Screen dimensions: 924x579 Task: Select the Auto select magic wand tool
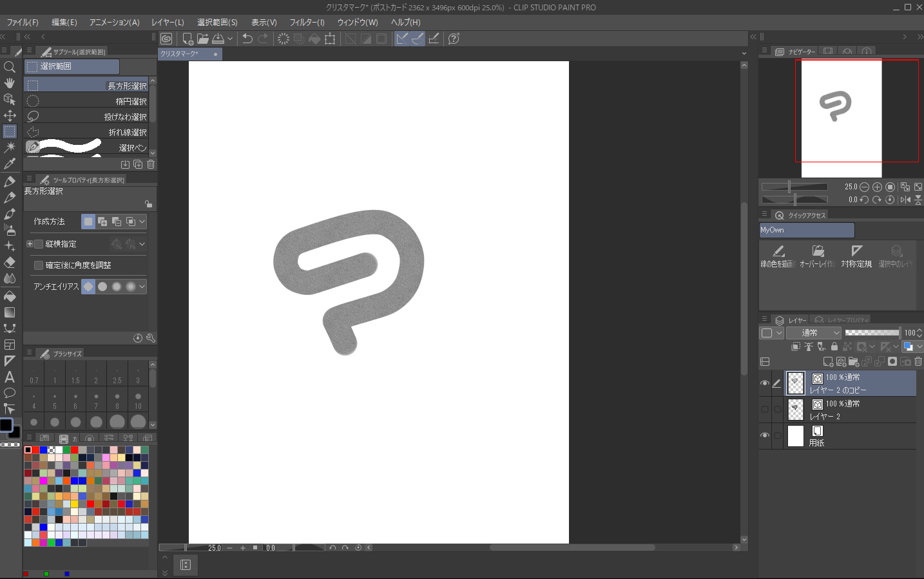pyautogui.click(x=10, y=147)
